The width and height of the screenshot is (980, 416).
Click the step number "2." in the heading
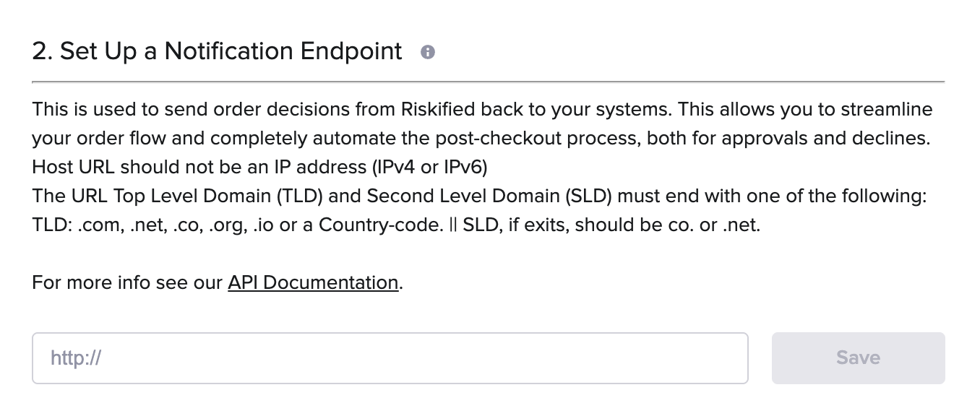(42, 51)
